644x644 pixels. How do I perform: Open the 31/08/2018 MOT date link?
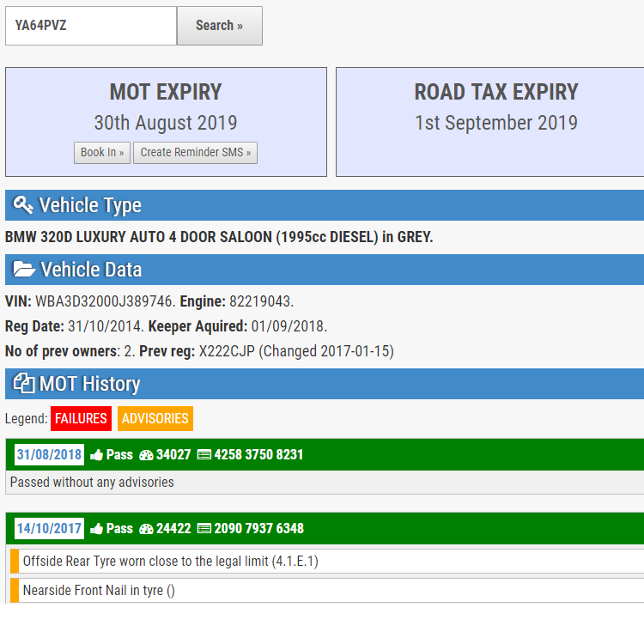(49, 454)
